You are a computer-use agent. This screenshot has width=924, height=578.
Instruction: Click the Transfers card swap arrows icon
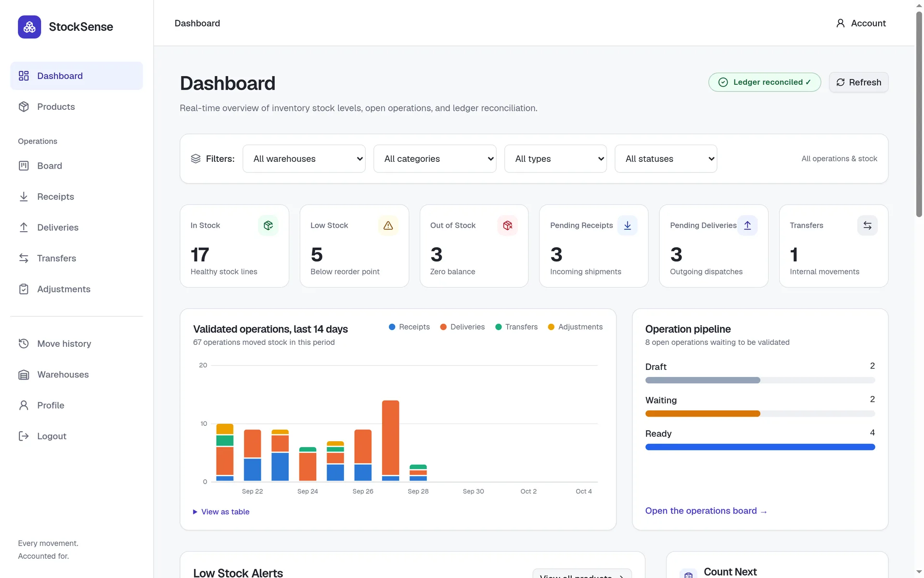[867, 225]
